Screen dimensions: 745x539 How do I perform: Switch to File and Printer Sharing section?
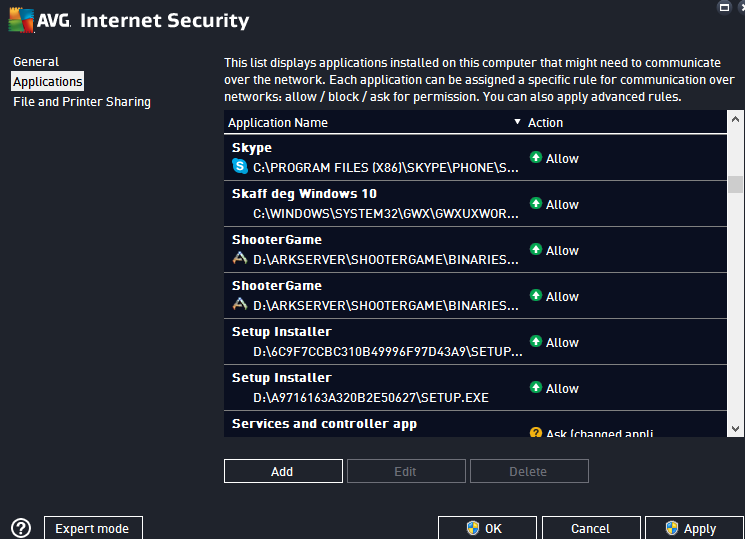82,102
